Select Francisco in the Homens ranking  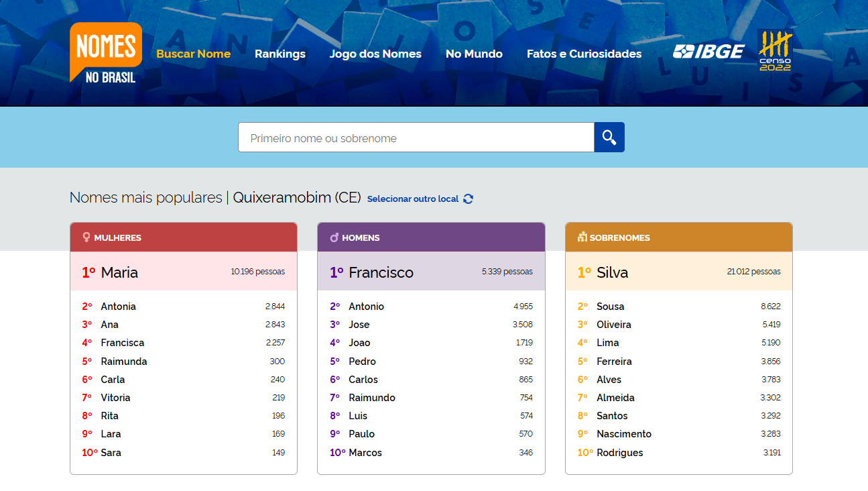point(381,272)
